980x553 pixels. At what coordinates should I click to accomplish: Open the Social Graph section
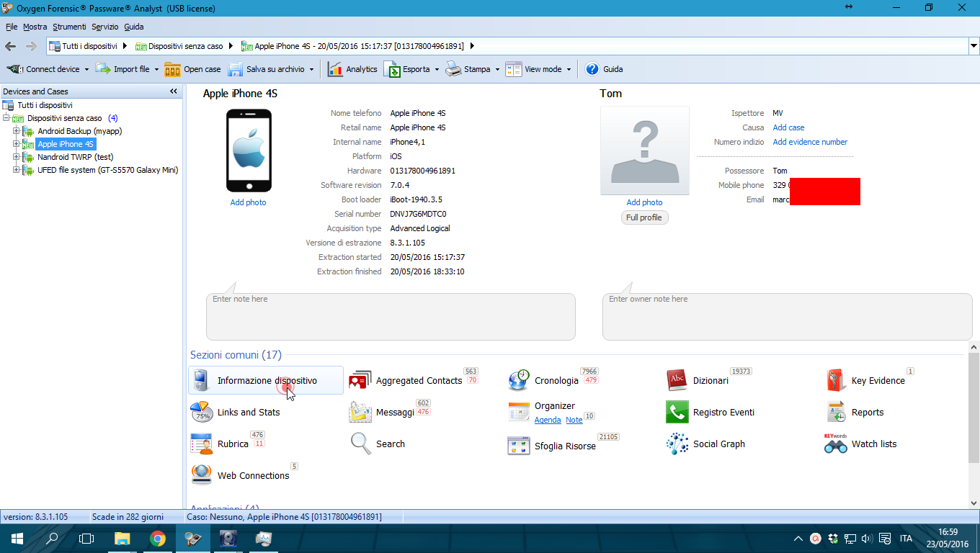[x=718, y=444]
